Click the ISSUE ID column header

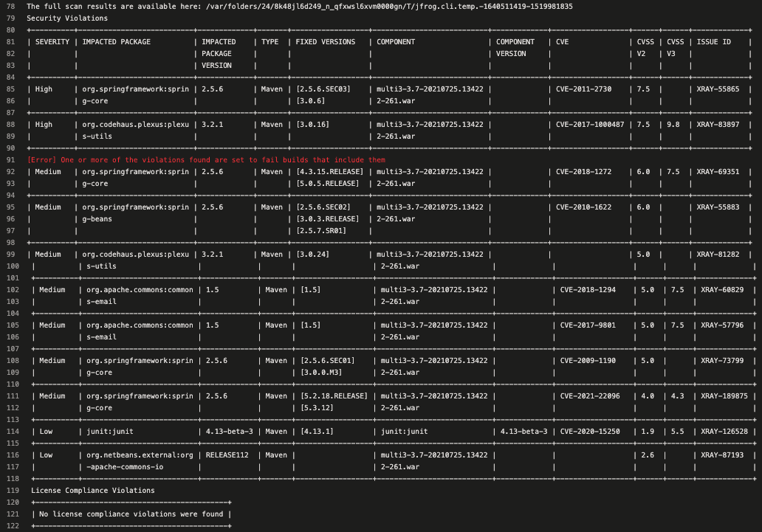pos(714,42)
